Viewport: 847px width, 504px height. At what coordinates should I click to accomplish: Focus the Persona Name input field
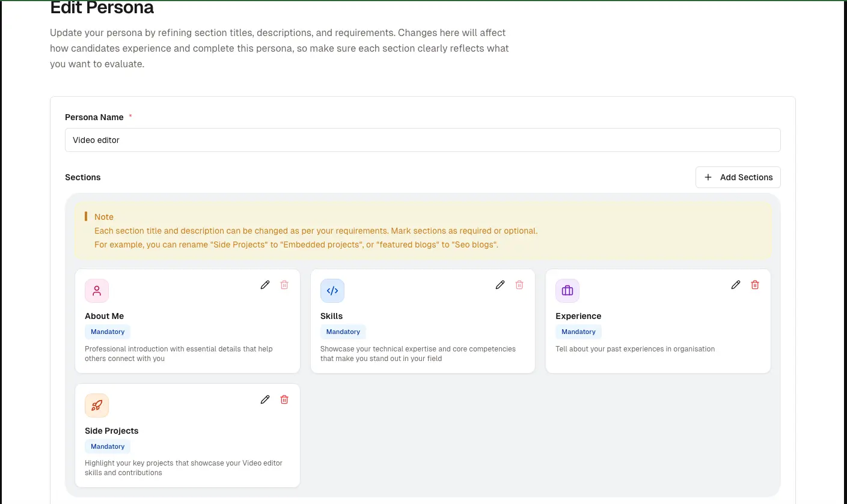(x=422, y=140)
